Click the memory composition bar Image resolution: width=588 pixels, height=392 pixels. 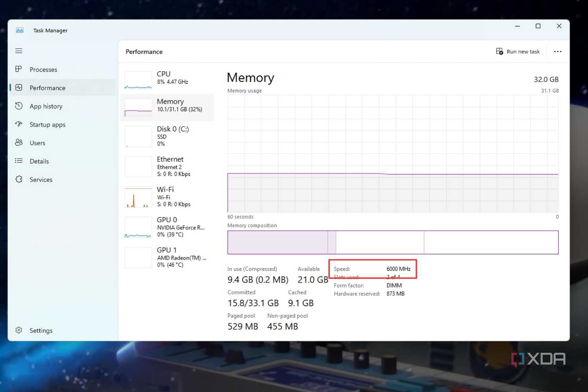pos(392,242)
